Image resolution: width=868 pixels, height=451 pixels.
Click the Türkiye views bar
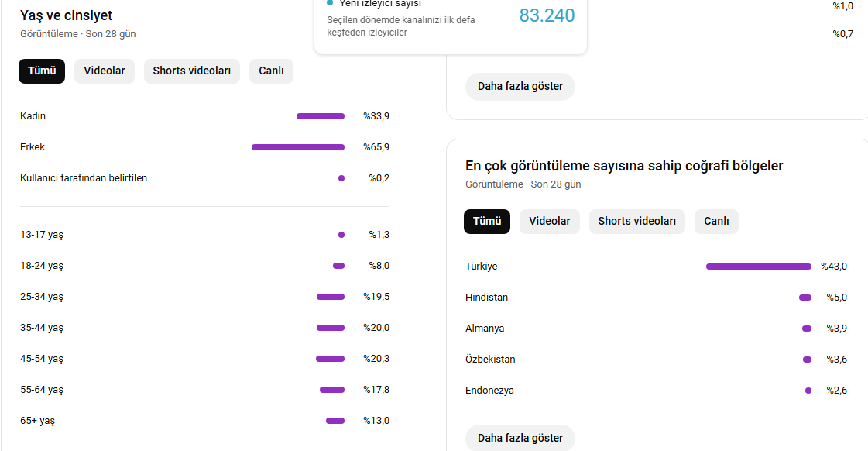[758, 267]
